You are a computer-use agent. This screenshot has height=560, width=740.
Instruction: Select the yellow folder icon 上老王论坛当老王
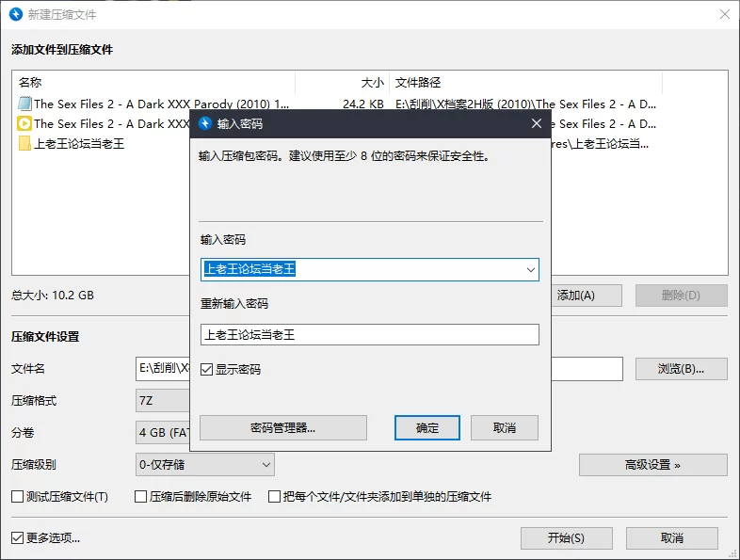(x=24, y=143)
